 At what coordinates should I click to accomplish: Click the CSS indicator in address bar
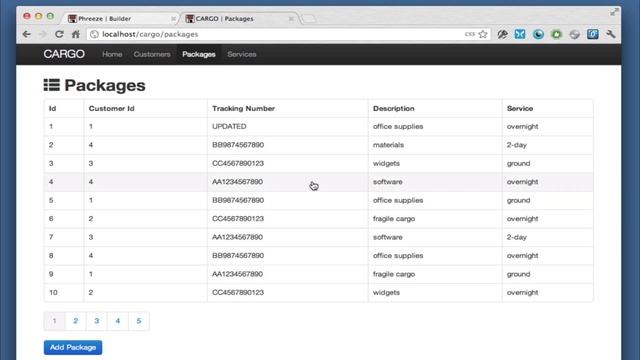469,34
